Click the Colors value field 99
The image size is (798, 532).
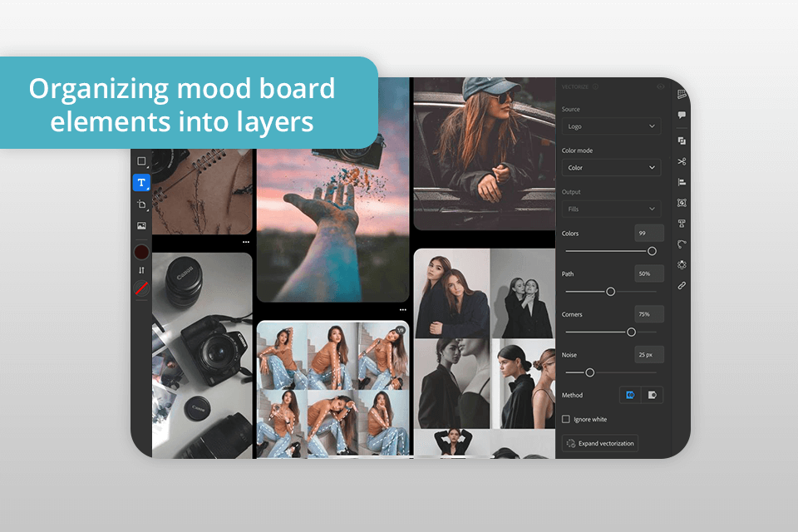point(649,233)
